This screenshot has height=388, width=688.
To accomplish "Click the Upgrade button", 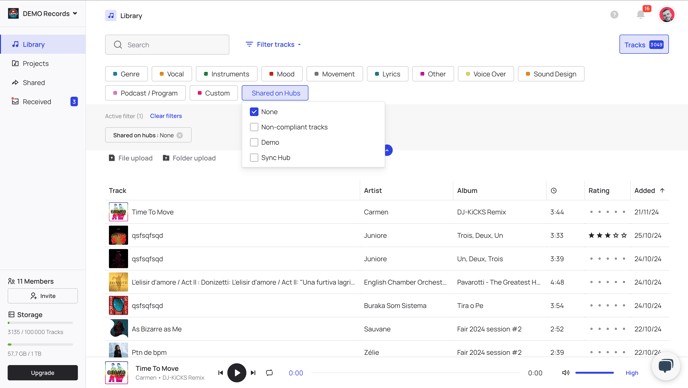I will 43,373.
